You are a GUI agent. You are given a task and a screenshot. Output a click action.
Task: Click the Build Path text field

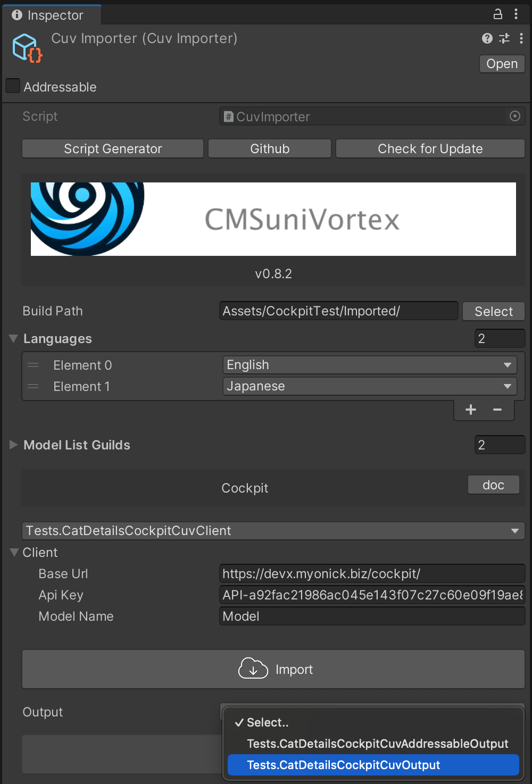[339, 311]
